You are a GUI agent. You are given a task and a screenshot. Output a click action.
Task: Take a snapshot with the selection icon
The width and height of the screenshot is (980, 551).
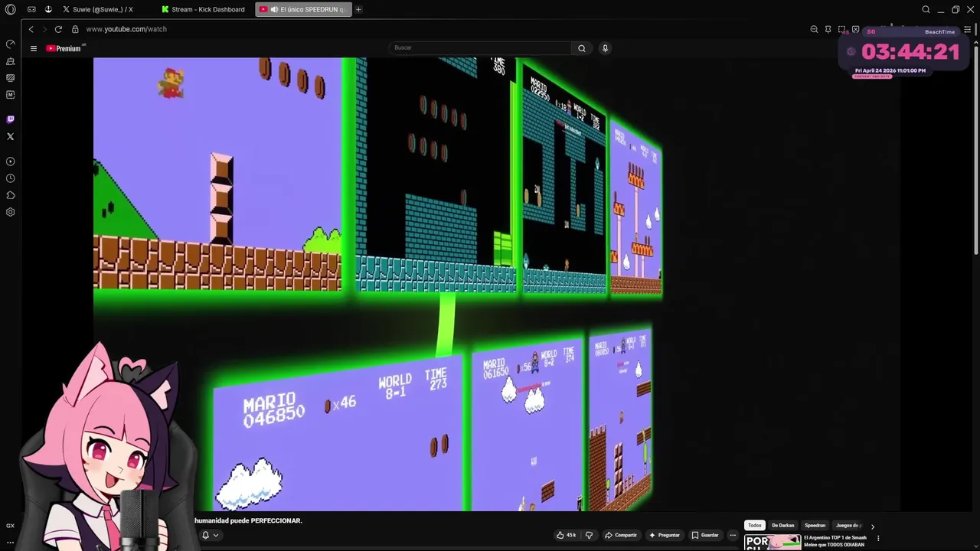841,29
